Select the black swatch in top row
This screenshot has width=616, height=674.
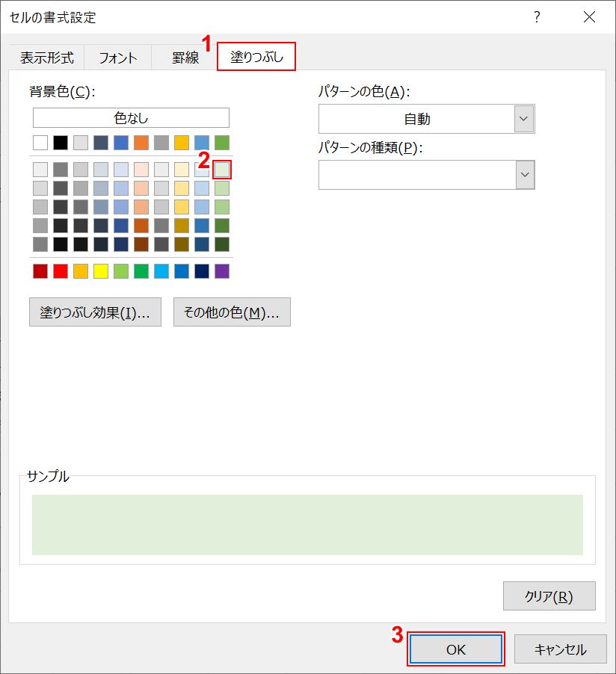click(61, 142)
